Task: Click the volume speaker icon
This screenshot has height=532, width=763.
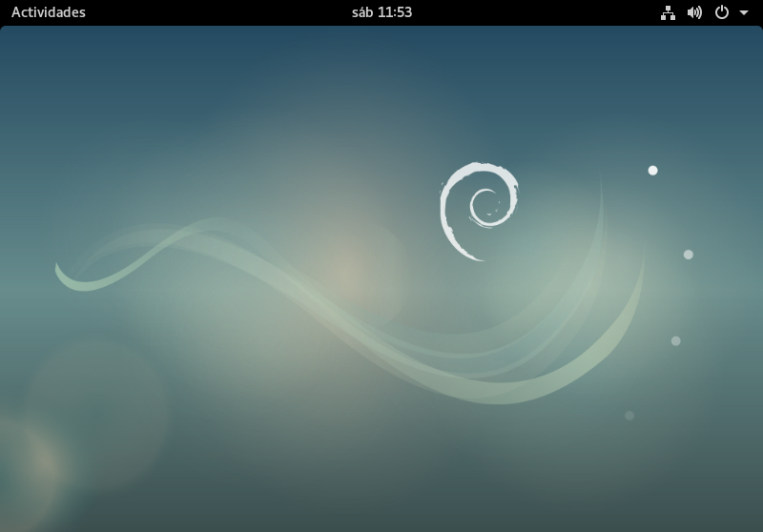Action: point(694,12)
